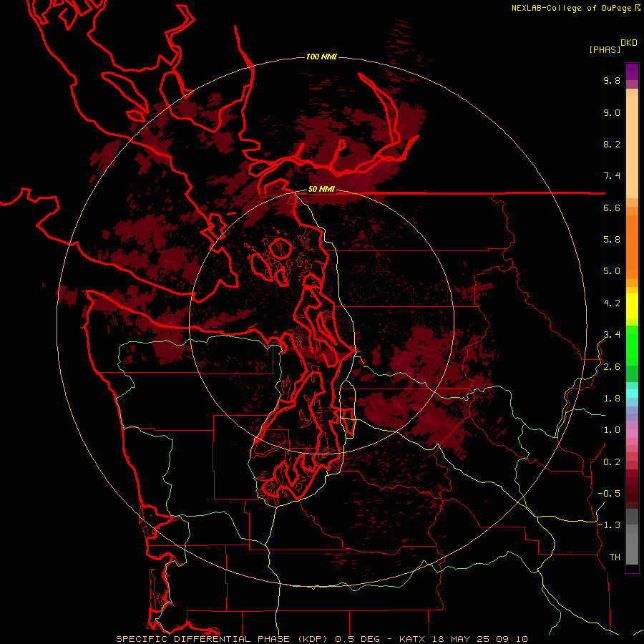Screen dimensions: 644x644
Task: Click the DKD label above the color scale
Action: [629, 43]
